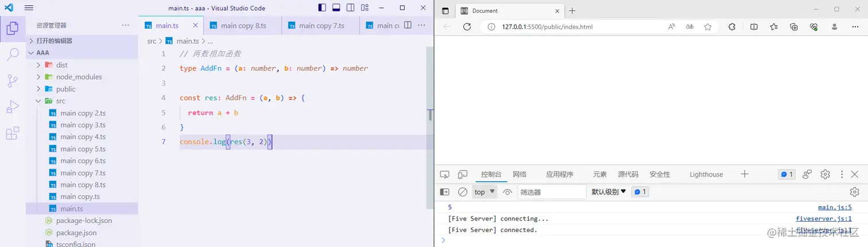This screenshot has width=868, height=247.
Task: Open browser settings and more menu
Action: point(855,27)
